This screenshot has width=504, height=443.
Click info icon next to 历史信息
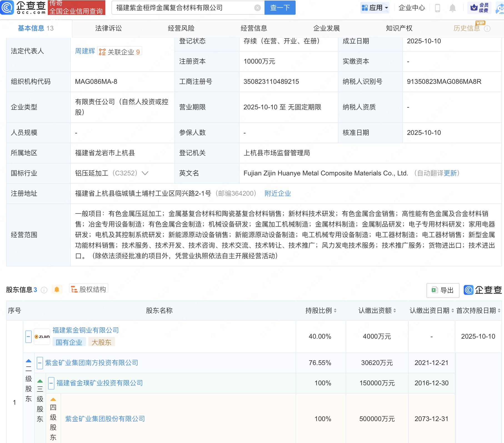[487, 29]
